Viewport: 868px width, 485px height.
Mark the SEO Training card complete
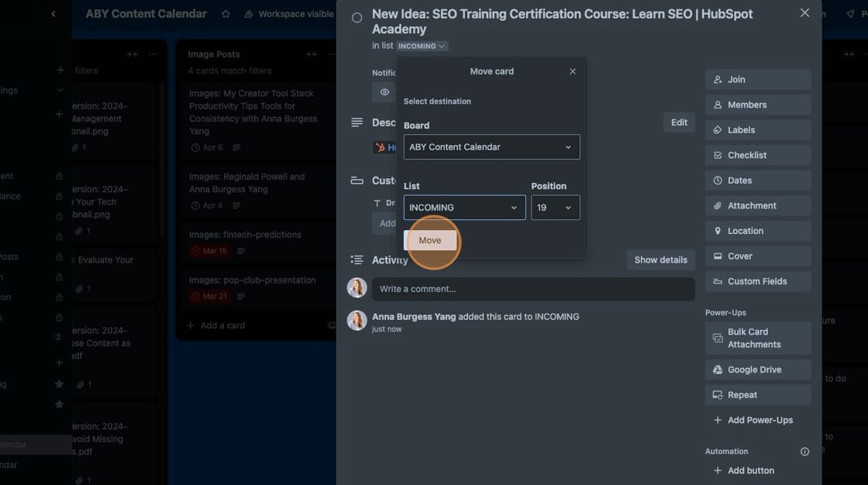(x=356, y=16)
